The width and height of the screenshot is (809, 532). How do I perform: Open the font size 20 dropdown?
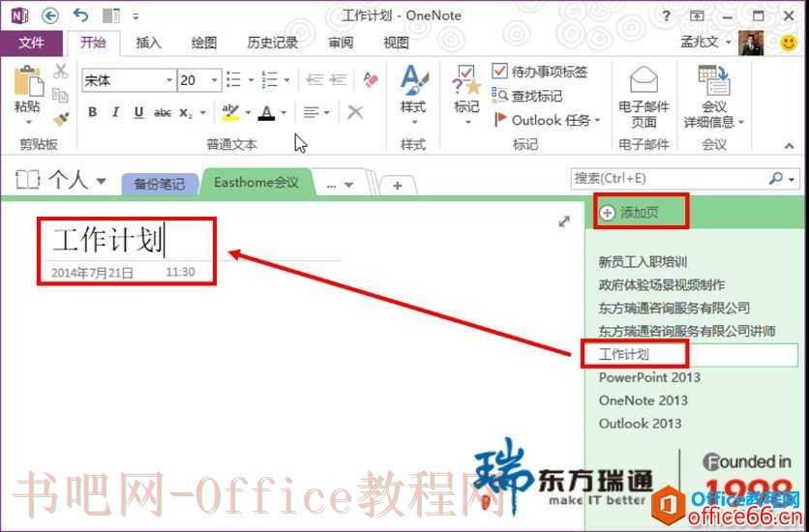[214, 80]
